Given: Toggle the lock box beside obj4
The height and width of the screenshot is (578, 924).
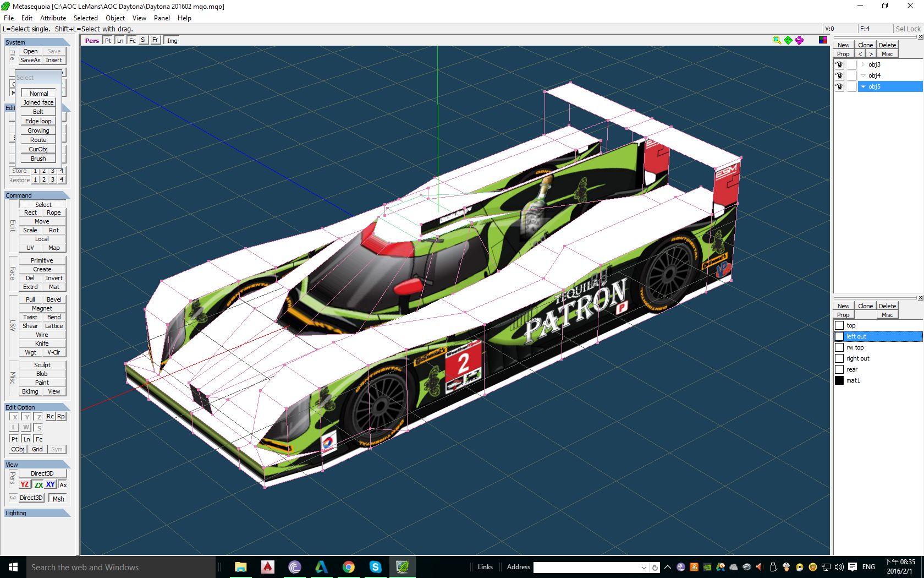Looking at the screenshot, I should [851, 75].
